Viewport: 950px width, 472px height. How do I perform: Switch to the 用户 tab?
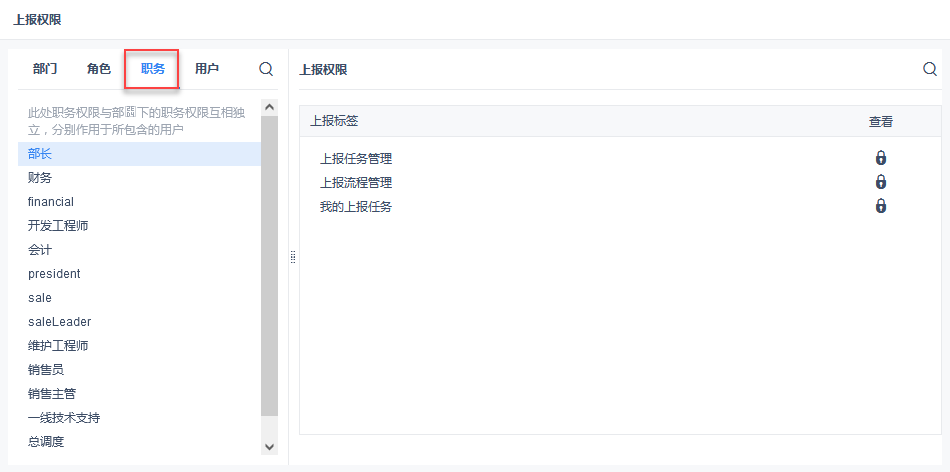pos(207,68)
